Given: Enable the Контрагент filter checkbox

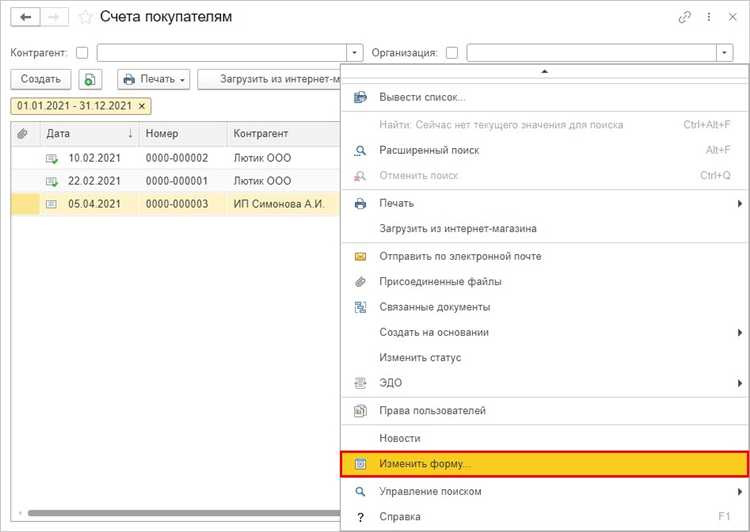Looking at the screenshot, I should click(82, 53).
